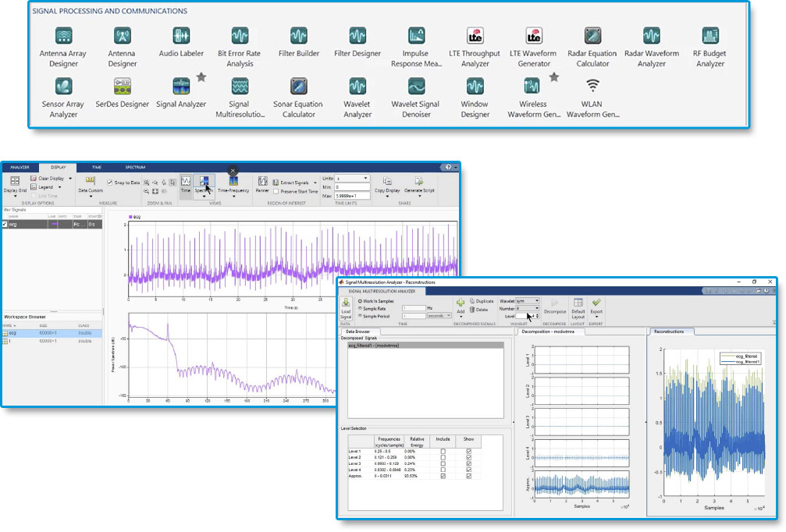The image size is (786, 532).
Task: Launch the LTE Waveform Generator app
Action: (534, 35)
